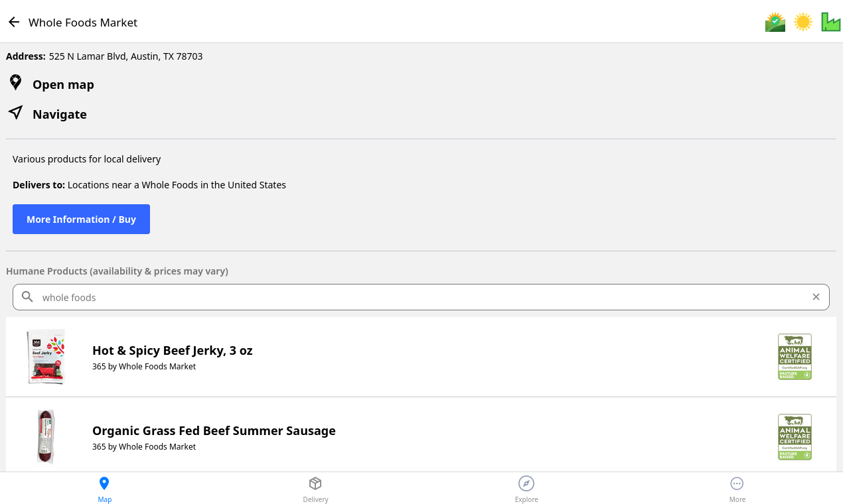The height and width of the screenshot is (504, 843).
Task: Click the store address text
Action: [125, 56]
